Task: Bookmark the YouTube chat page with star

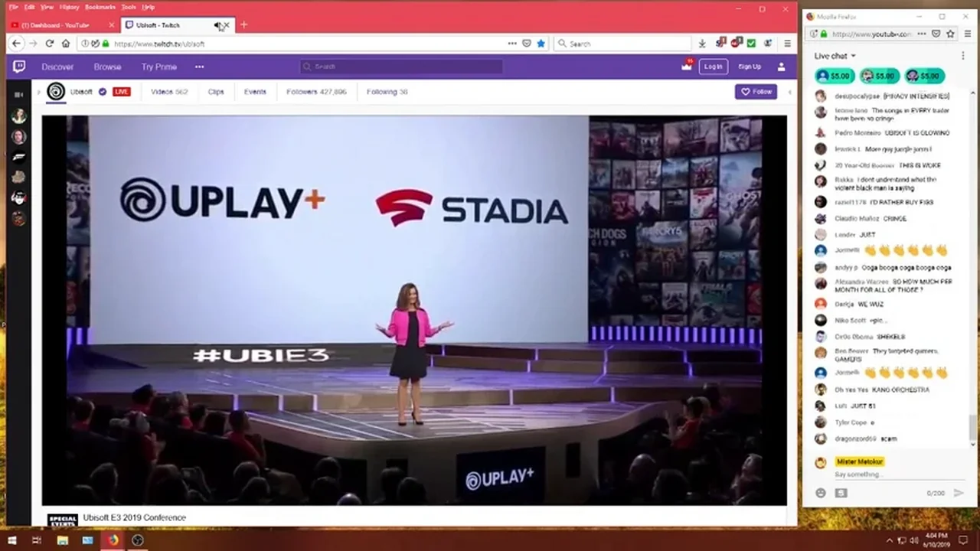Action: pos(950,34)
